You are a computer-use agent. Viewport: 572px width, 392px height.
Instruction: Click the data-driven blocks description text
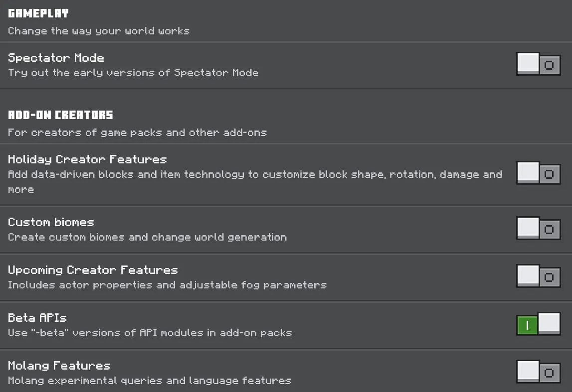point(255,181)
